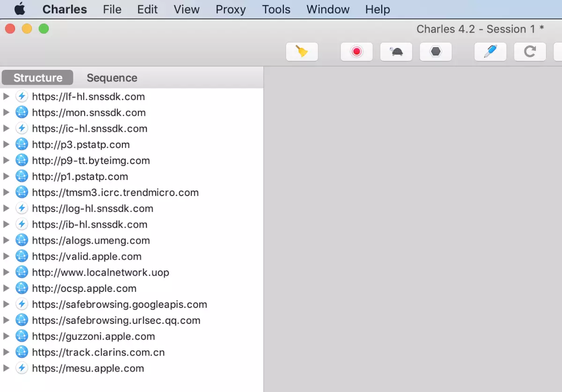Click the lightning icon beside safebrowsing.googleapis.com
Screen dimensions: 562x392
[x=22, y=304]
